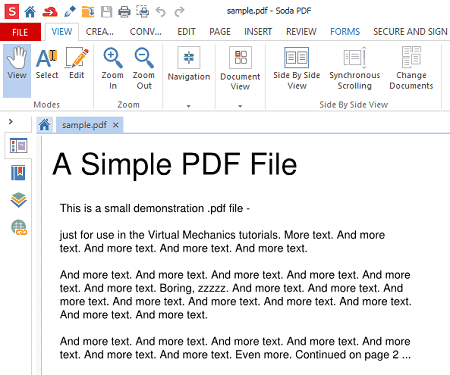Redo the last action
The height and width of the screenshot is (375, 450).
coord(179,12)
